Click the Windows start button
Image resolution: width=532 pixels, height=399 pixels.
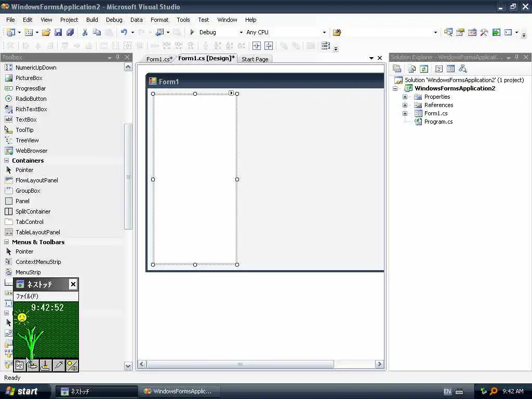click(x=23, y=391)
